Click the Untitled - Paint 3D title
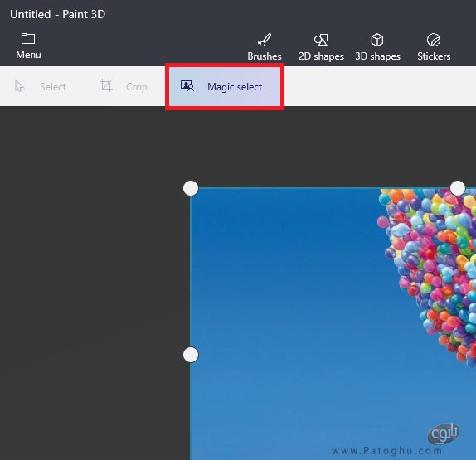The width and height of the screenshot is (476, 460). point(58,14)
